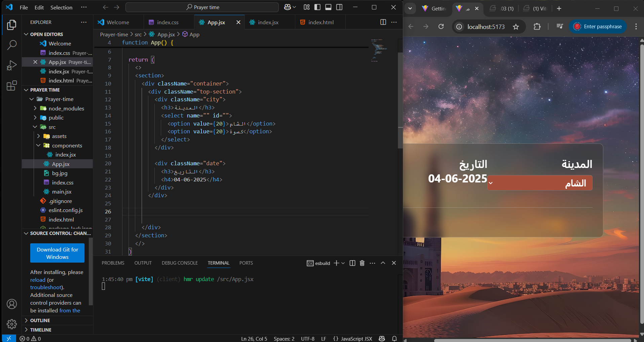Viewport: 644px width, 342px height.
Task: Toggle the bottom panel layout button
Action: (329, 7)
